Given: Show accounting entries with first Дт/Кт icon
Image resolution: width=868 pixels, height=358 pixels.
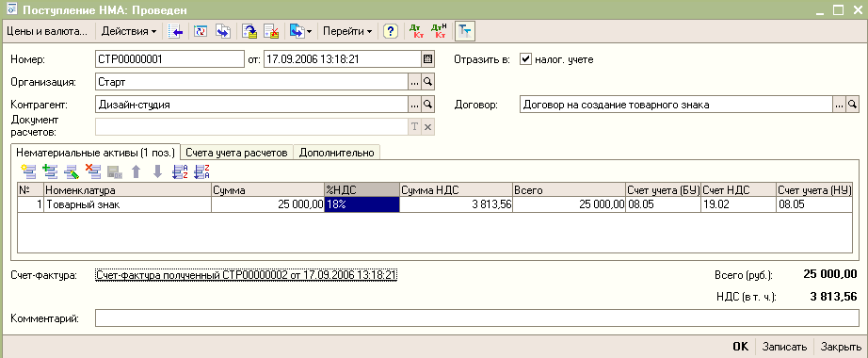Looking at the screenshot, I should (416, 32).
